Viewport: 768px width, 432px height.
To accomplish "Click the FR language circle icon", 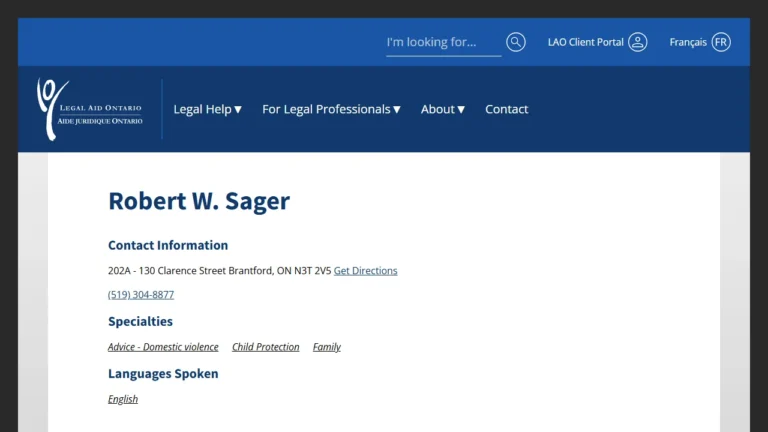I will click(721, 42).
